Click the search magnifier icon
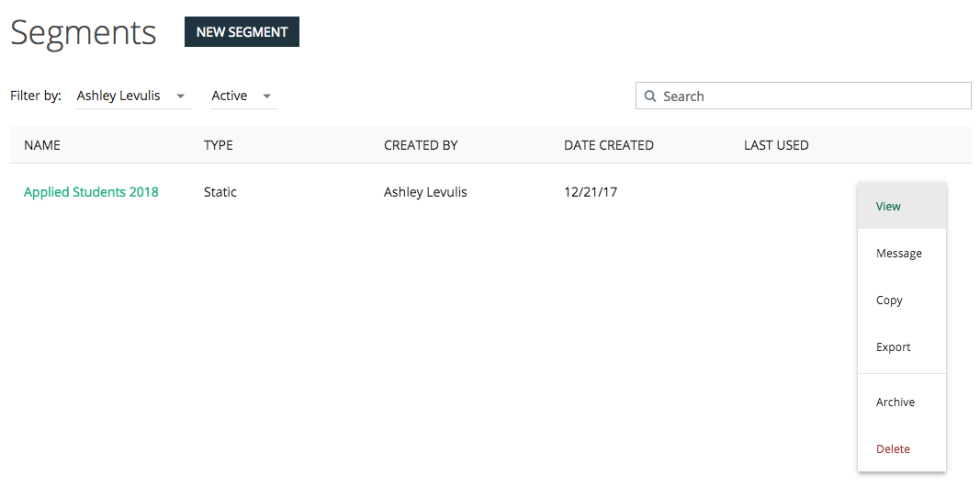 click(x=650, y=96)
